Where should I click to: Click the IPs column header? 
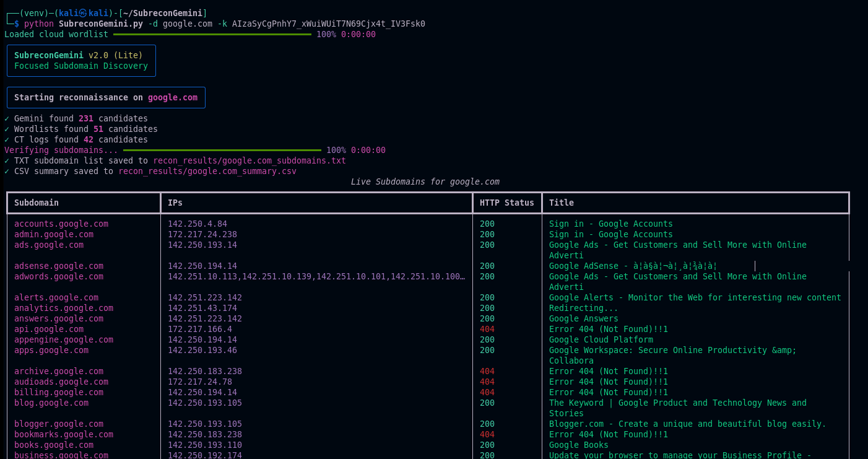coord(175,203)
